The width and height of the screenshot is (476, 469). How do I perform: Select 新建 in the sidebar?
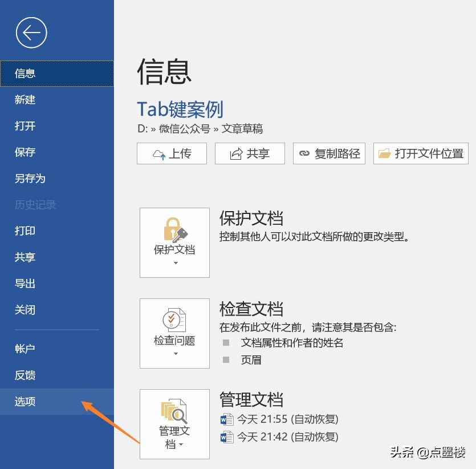(x=25, y=100)
